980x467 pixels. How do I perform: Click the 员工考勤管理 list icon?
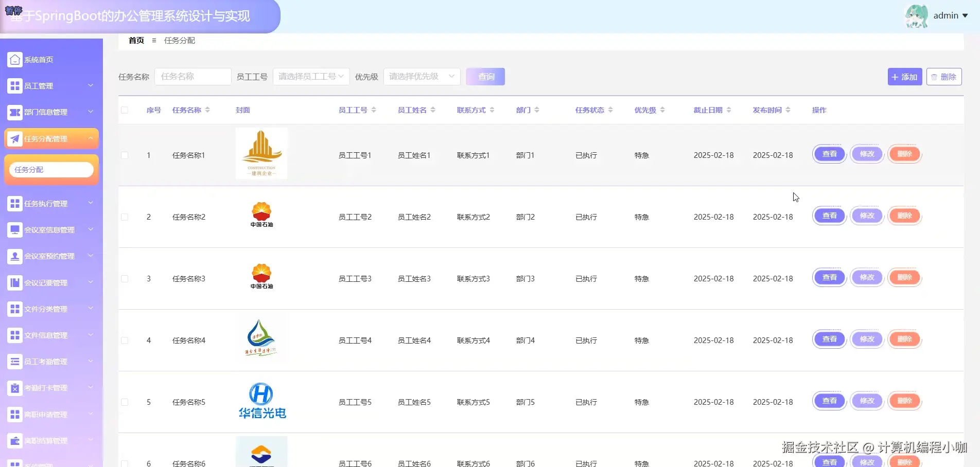[x=15, y=362]
